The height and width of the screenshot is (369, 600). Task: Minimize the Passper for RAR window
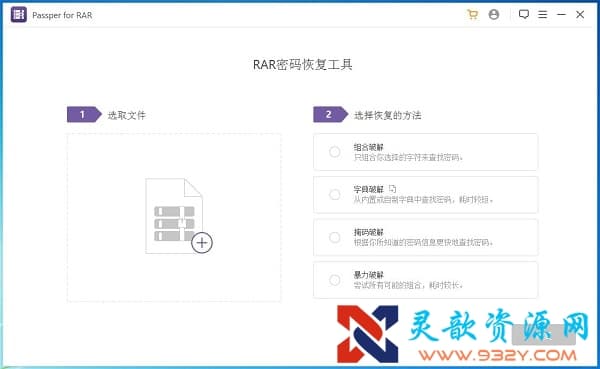(561, 15)
